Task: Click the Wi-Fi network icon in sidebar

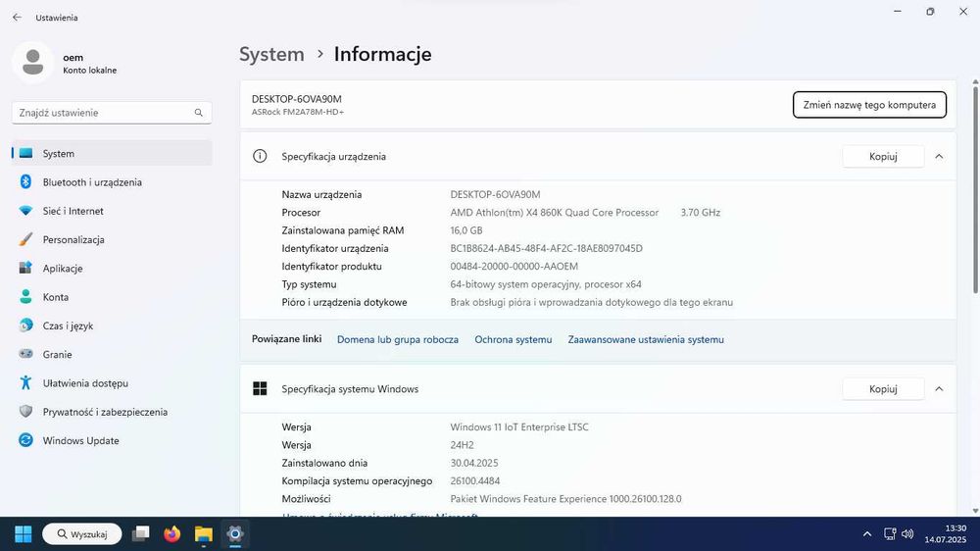Action: pyautogui.click(x=25, y=211)
